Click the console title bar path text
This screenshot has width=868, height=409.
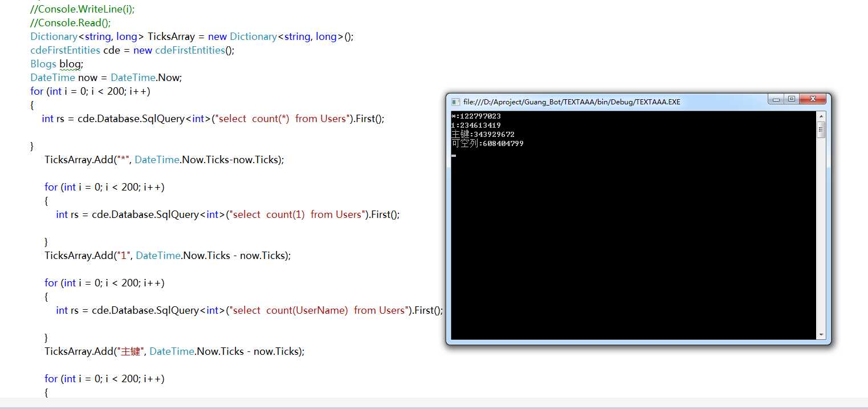tap(572, 102)
